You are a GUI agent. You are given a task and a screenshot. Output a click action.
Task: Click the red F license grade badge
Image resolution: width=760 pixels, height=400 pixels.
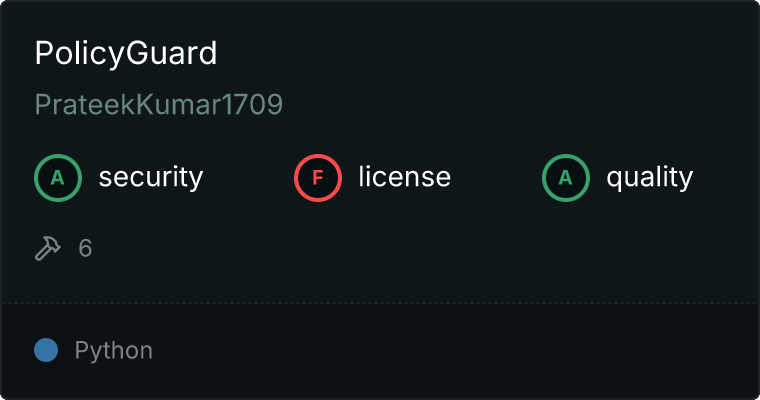pyautogui.click(x=318, y=178)
